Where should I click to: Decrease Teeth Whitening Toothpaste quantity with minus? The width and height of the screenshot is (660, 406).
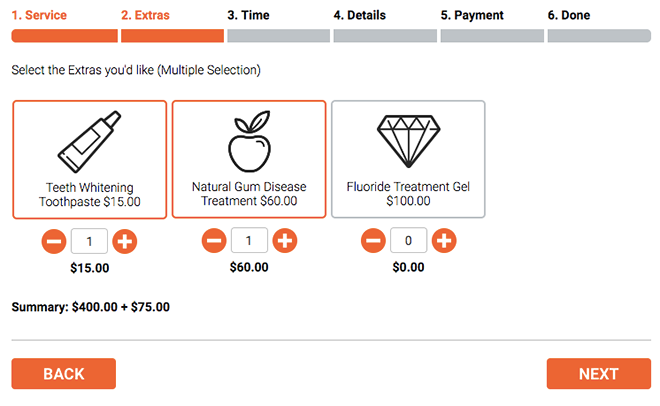54,241
